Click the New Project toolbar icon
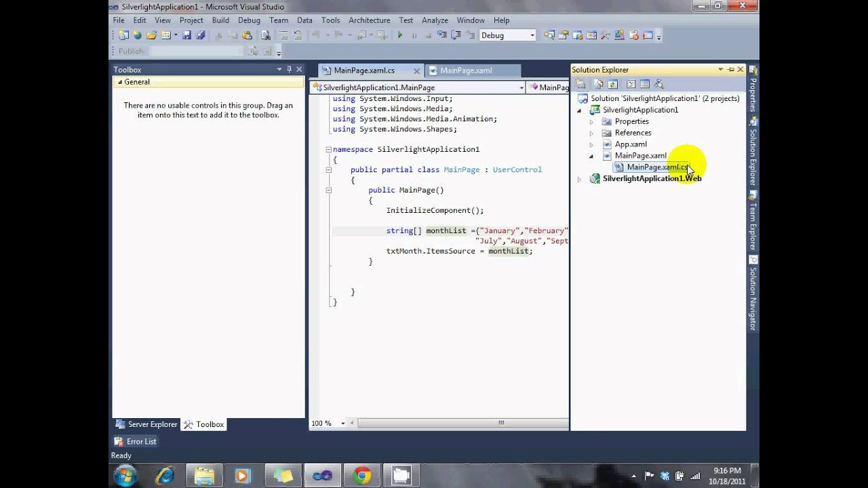 point(123,35)
